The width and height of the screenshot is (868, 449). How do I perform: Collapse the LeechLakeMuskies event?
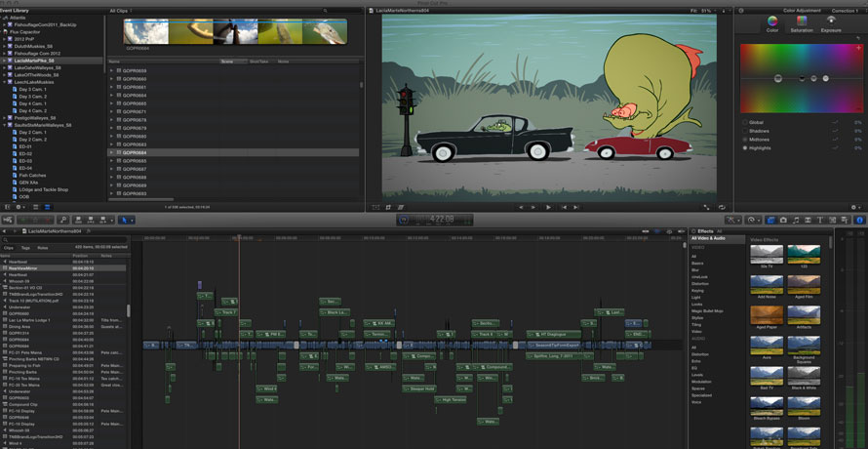[x=5, y=82]
